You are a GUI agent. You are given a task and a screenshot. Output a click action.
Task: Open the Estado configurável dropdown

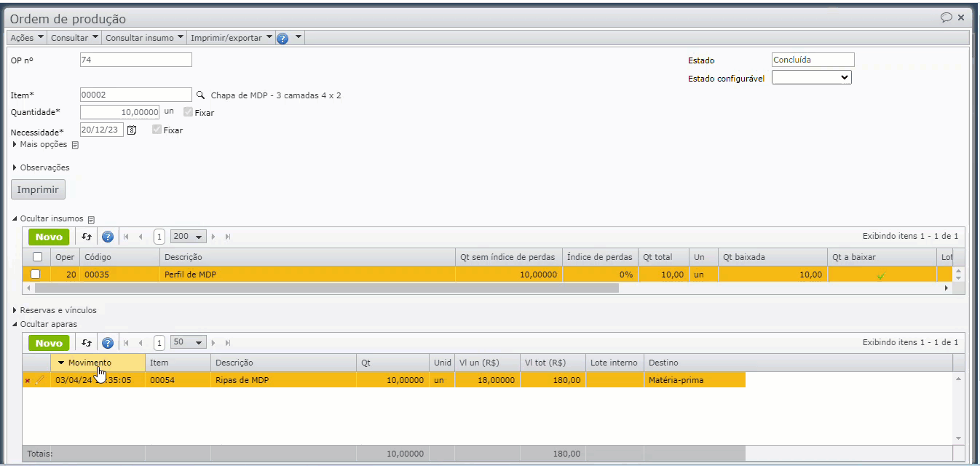point(811,76)
